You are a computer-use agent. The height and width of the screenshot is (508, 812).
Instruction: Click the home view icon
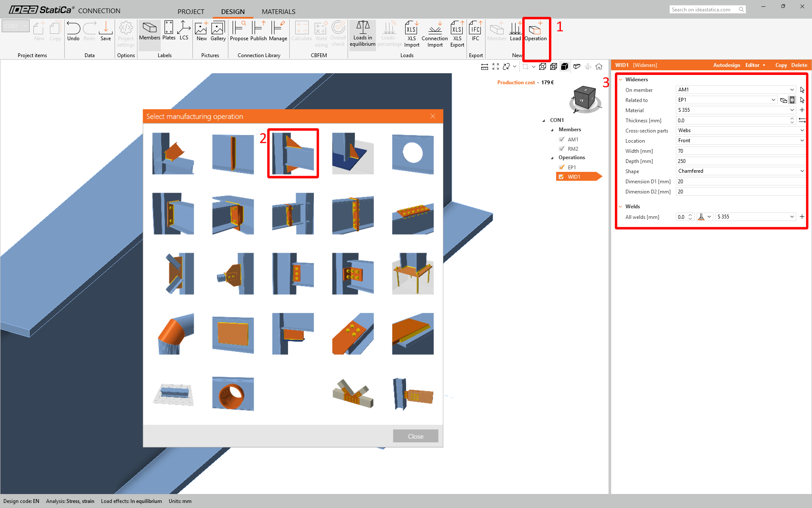pos(599,66)
